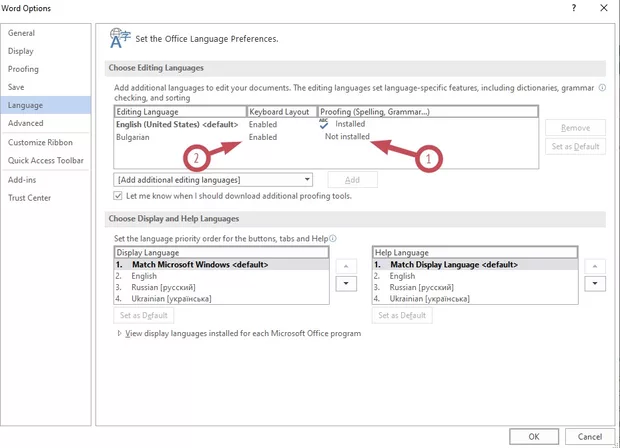Click the Add language button
Screen dimensions: 620x448
click(352, 180)
